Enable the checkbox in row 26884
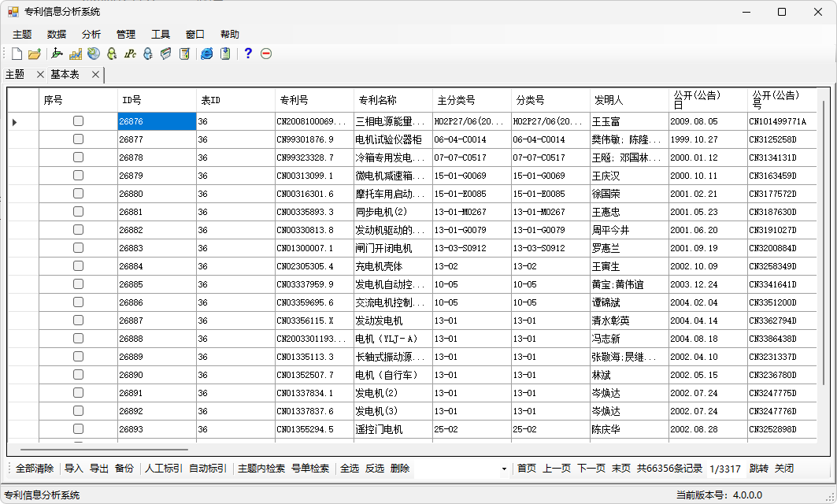 pos(79,266)
